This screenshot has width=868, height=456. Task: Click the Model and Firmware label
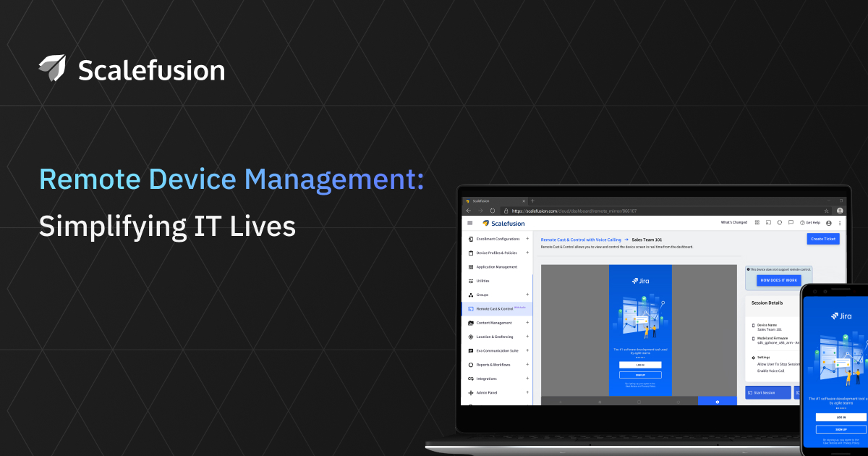[x=773, y=338]
